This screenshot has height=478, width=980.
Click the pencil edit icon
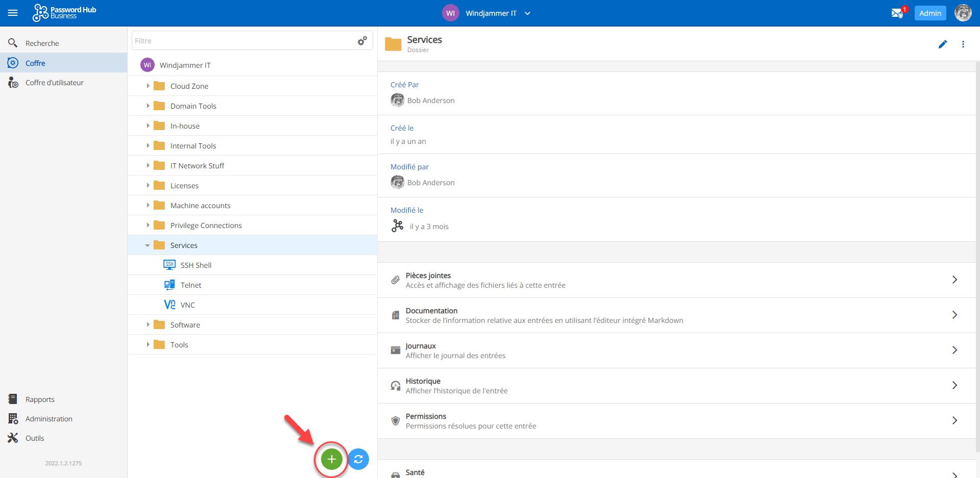[x=942, y=44]
